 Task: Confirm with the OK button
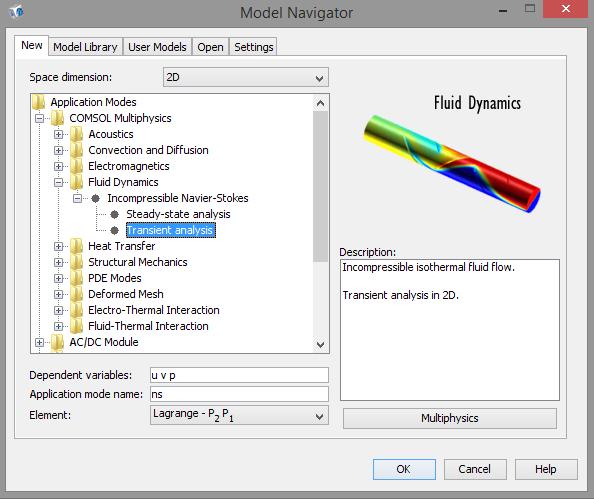(404, 469)
